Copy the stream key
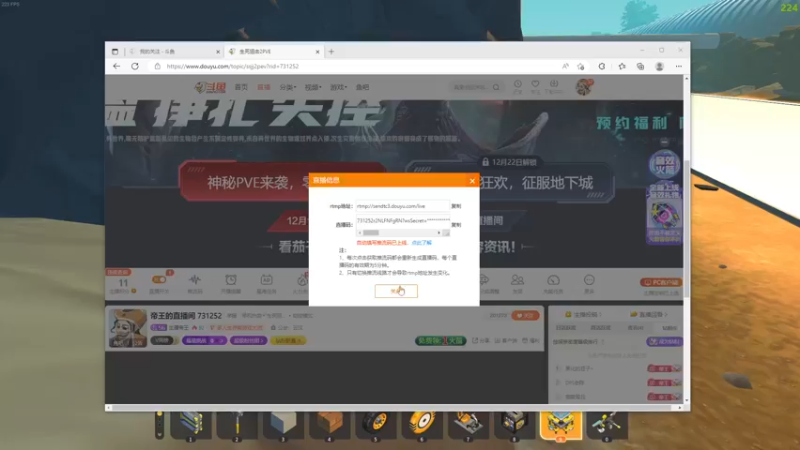 point(456,224)
